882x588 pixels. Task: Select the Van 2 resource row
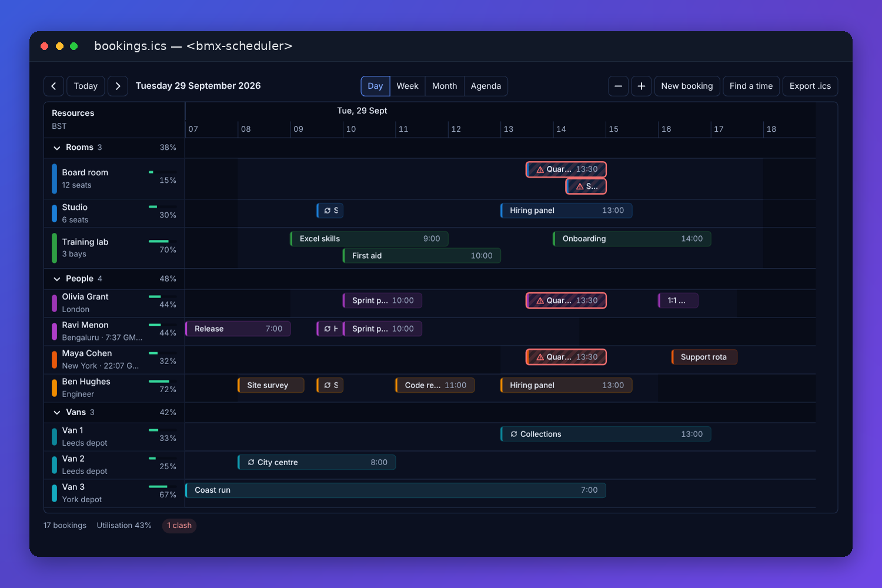click(x=115, y=465)
